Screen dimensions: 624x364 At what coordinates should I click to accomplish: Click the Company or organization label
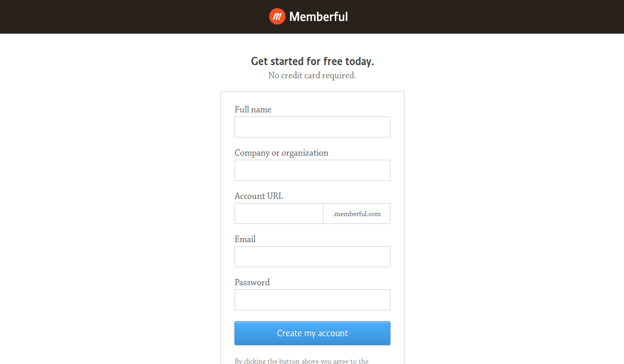(281, 153)
